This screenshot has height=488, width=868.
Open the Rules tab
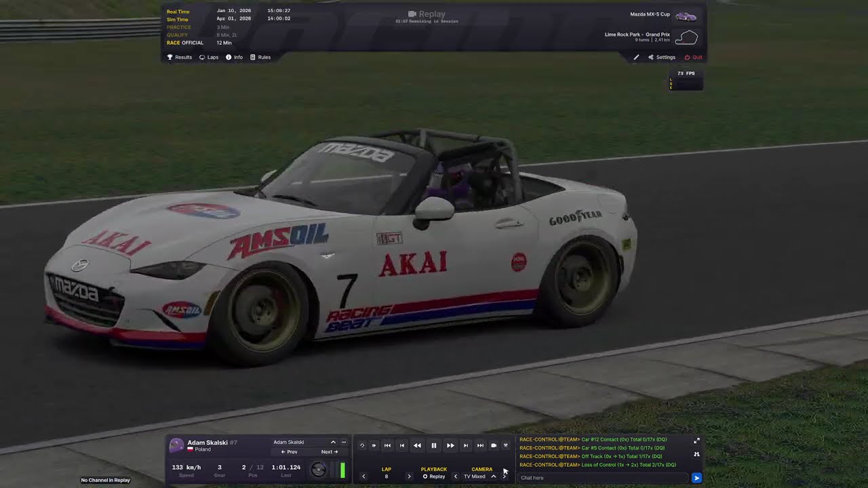pyautogui.click(x=260, y=58)
